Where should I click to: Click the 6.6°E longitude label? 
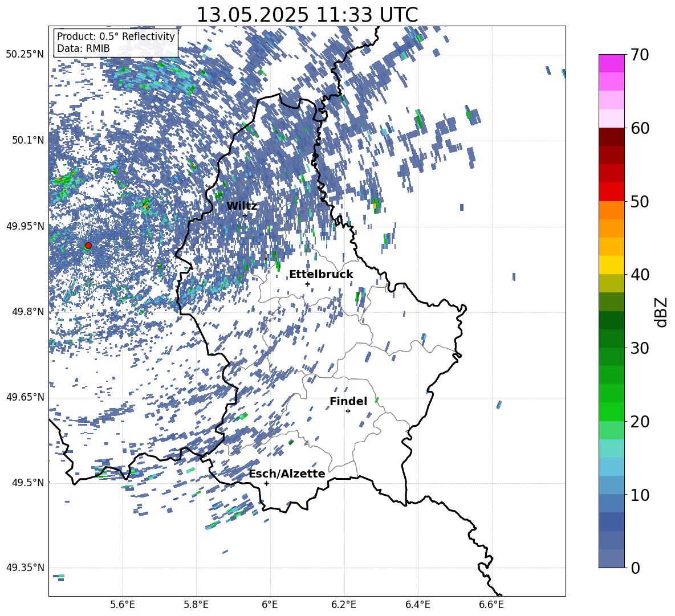tap(491, 605)
